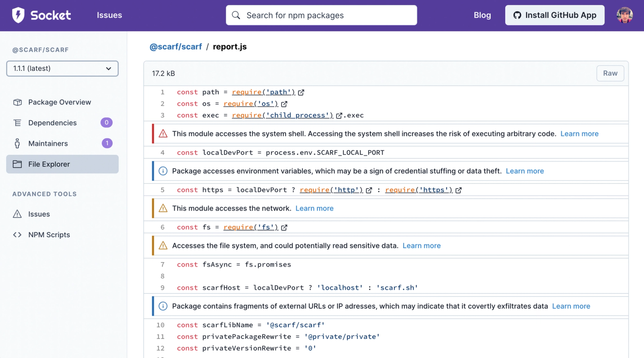Screen dimensions: 644x358
Task: Select File Explorer in sidebar
Action: (62, 164)
